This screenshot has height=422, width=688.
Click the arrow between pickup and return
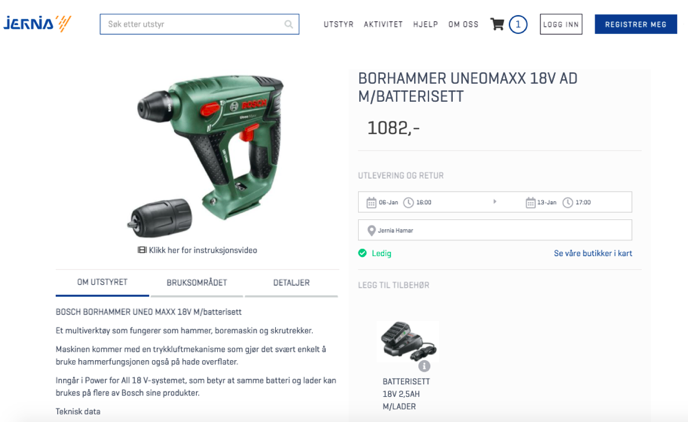(494, 202)
